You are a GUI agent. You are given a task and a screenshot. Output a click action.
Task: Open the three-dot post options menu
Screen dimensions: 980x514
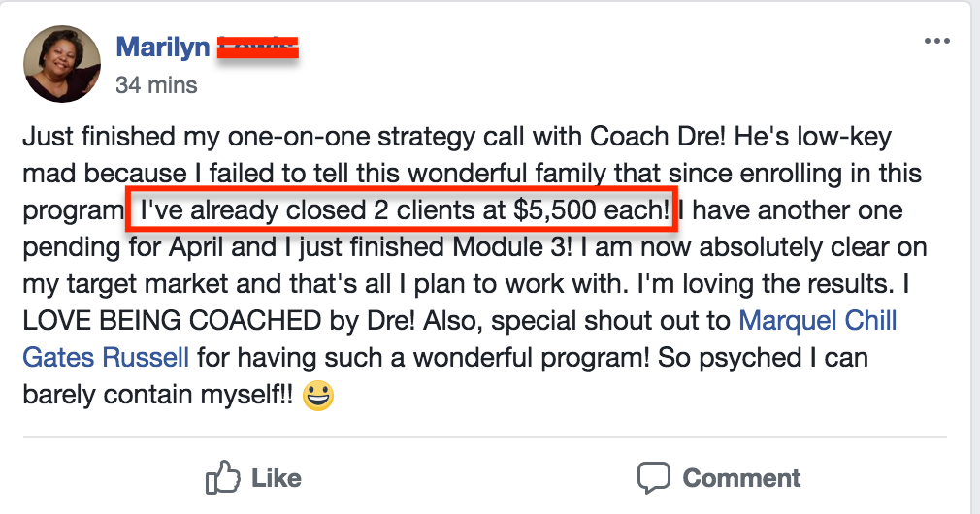(937, 42)
